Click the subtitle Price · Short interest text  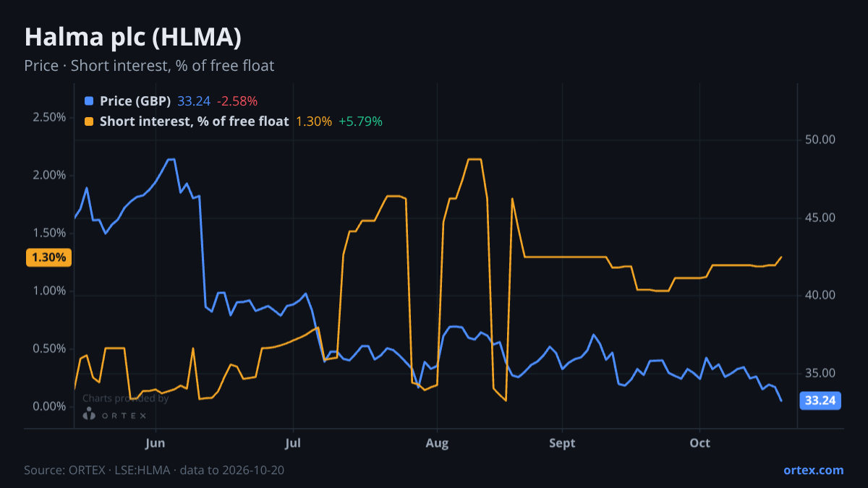pos(149,66)
